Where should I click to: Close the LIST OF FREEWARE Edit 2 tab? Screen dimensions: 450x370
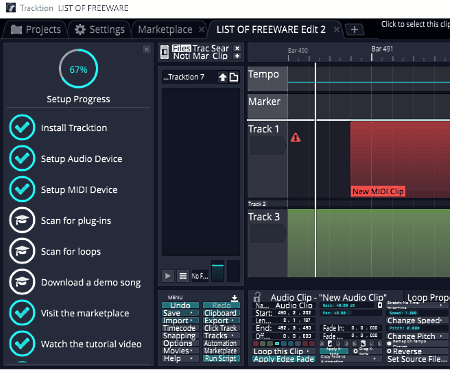(x=337, y=30)
